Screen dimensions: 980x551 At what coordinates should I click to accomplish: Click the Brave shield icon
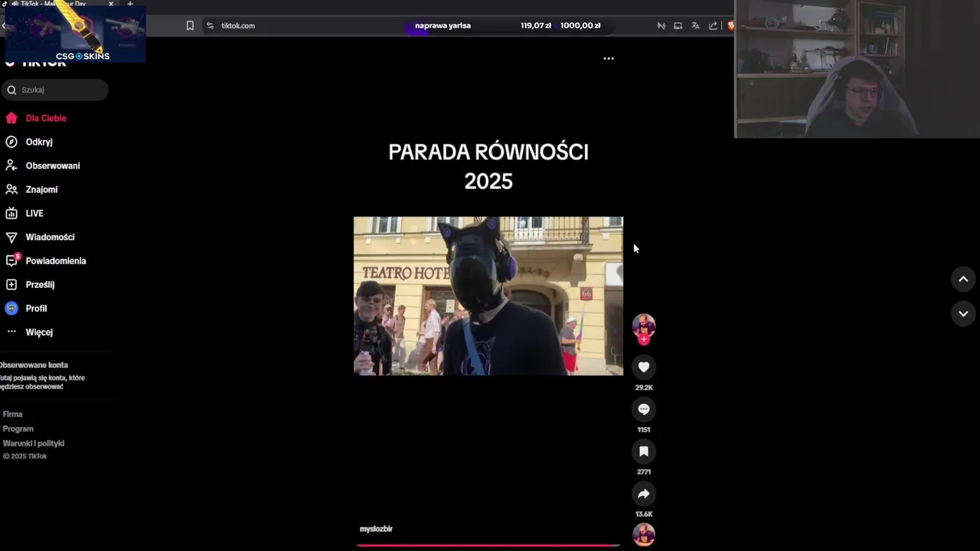(730, 25)
